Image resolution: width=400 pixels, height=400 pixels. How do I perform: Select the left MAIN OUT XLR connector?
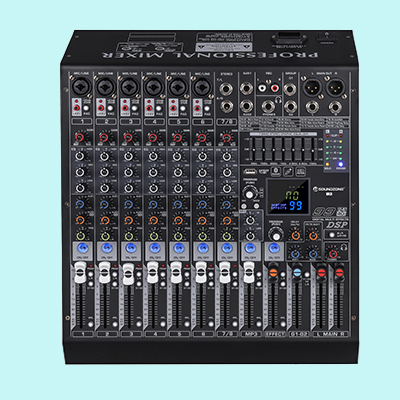pyautogui.click(x=311, y=88)
